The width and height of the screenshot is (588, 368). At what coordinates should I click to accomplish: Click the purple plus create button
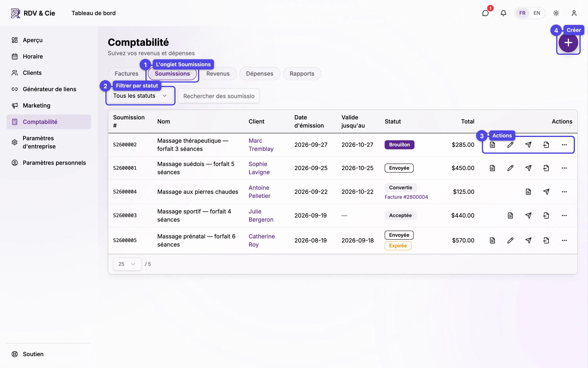(x=568, y=43)
